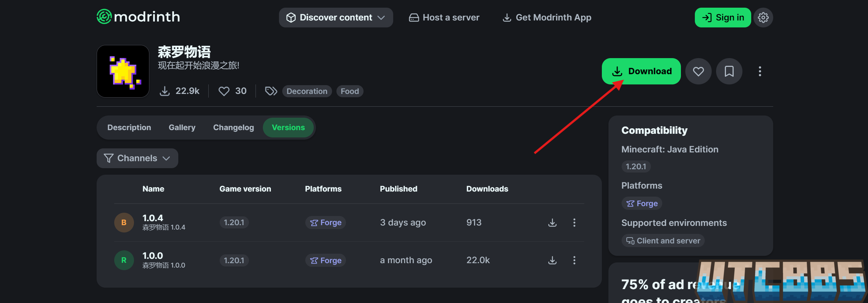Click the Published column header
Image resolution: width=868 pixels, height=303 pixels.
click(399, 189)
